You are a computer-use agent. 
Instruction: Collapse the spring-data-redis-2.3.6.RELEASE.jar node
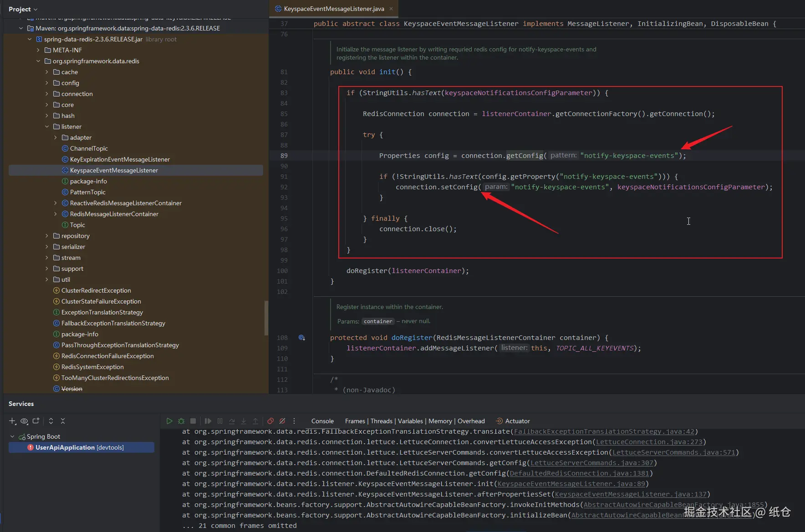point(30,39)
